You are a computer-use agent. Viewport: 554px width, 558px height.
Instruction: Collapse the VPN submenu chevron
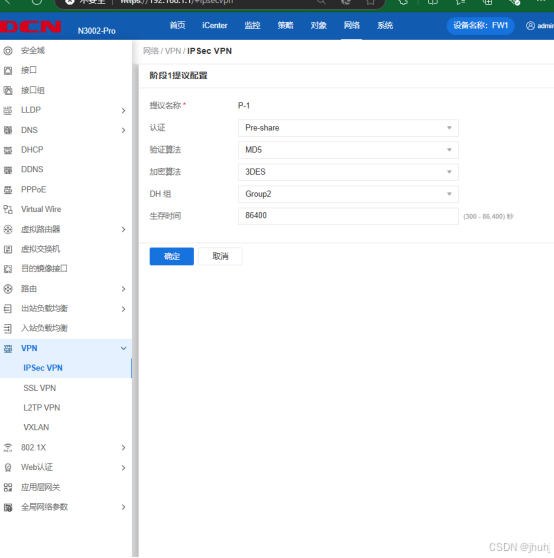click(x=123, y=348)
